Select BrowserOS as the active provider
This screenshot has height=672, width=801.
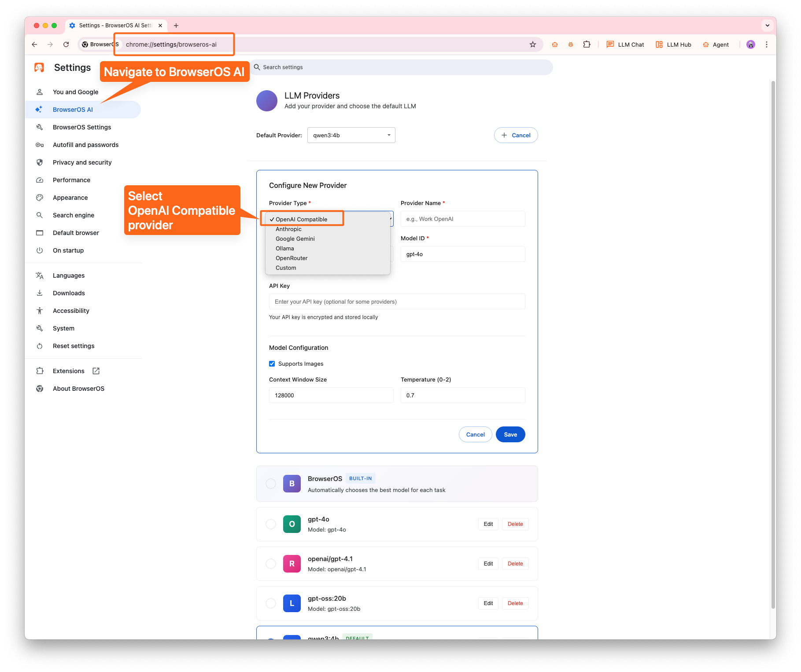pyautogui.click(x=271, y=483)
